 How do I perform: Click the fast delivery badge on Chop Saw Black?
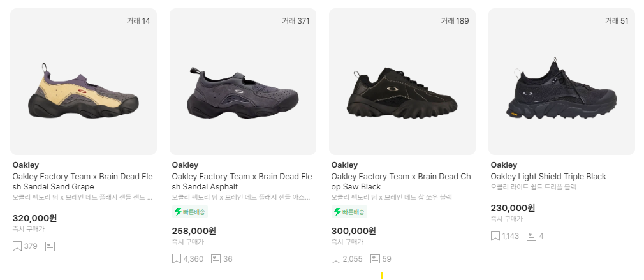349,212
